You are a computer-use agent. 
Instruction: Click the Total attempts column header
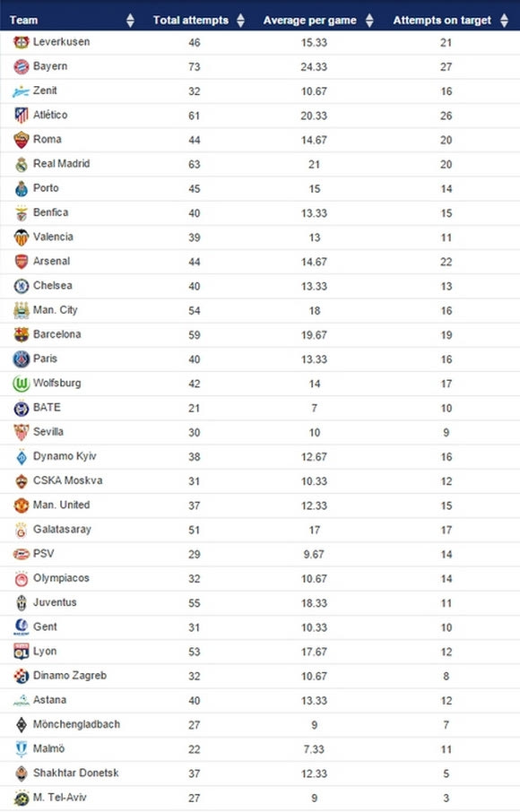tap(191, 21)
